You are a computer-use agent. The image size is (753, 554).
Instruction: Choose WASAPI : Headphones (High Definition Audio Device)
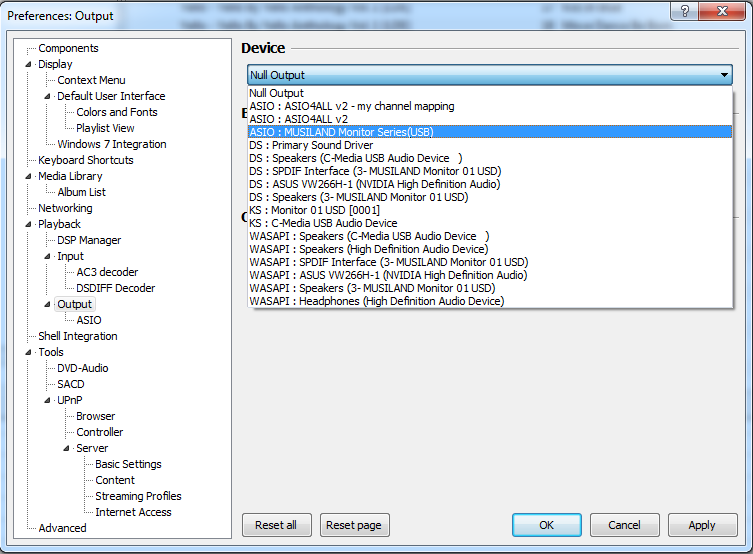click(x=490, y=301)
